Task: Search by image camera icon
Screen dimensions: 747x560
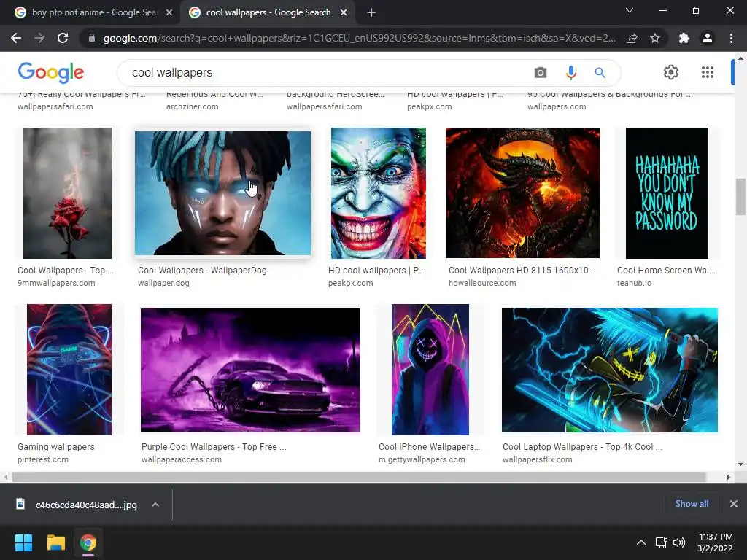Action: (x=541, y=72)
